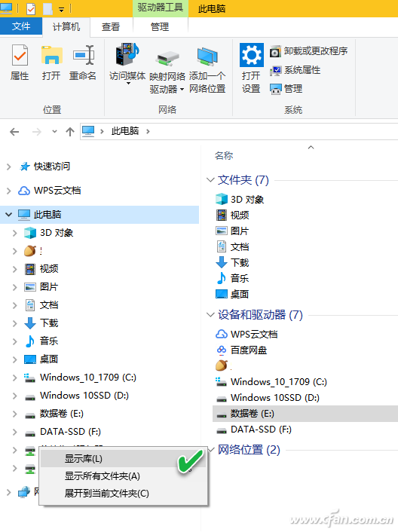
Task: Choose 显示所有文件夹(A) from context menu
Action: pos(123,476)
